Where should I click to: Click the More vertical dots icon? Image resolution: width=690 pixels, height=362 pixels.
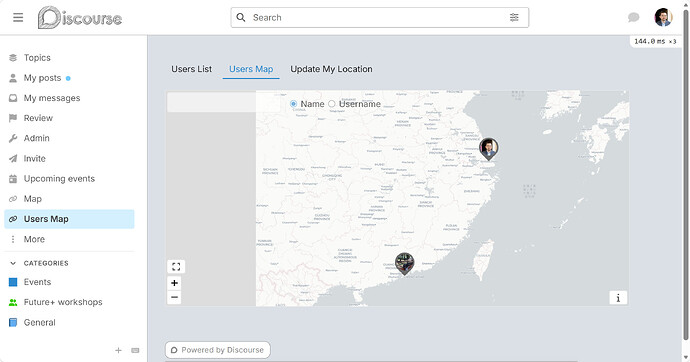[x=13, y=239]
